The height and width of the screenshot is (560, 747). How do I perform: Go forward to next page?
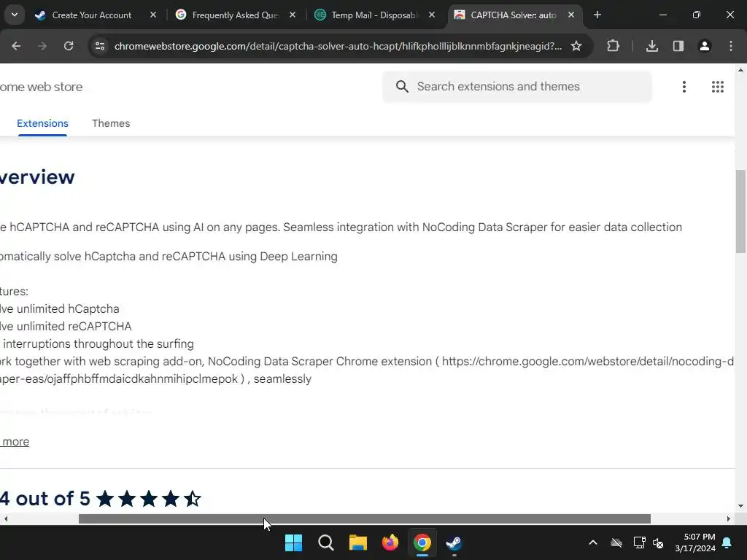tap(42, 46)
